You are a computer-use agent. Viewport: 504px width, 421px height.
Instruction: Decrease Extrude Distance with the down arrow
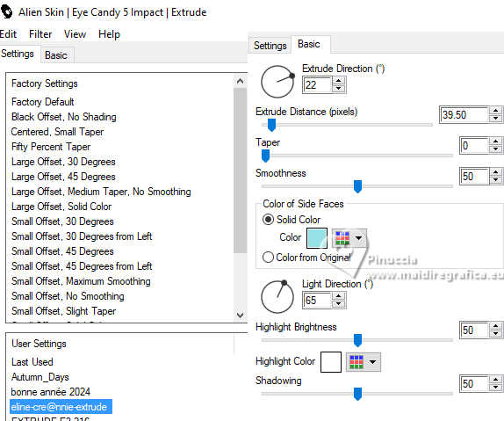click(x=495, y=118)
